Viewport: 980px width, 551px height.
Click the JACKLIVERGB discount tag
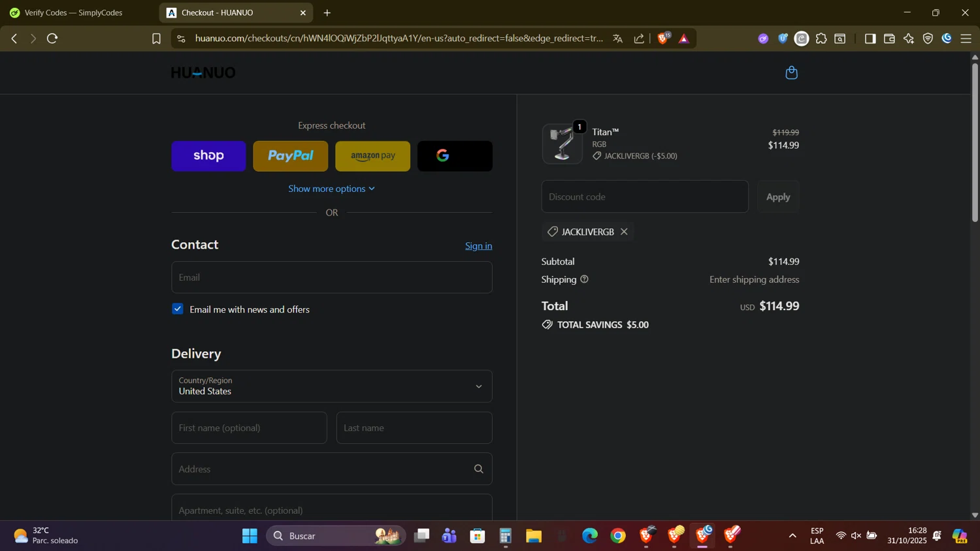click(587, 232)
